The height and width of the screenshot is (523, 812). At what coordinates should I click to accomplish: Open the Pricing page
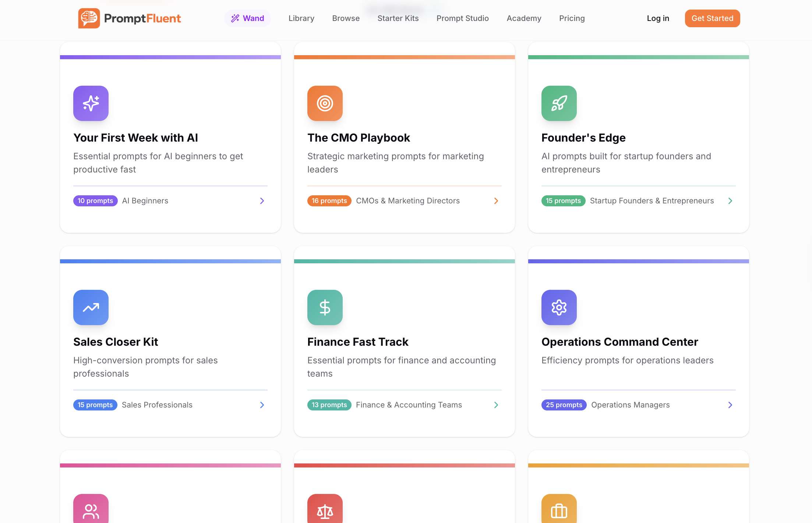572,18
